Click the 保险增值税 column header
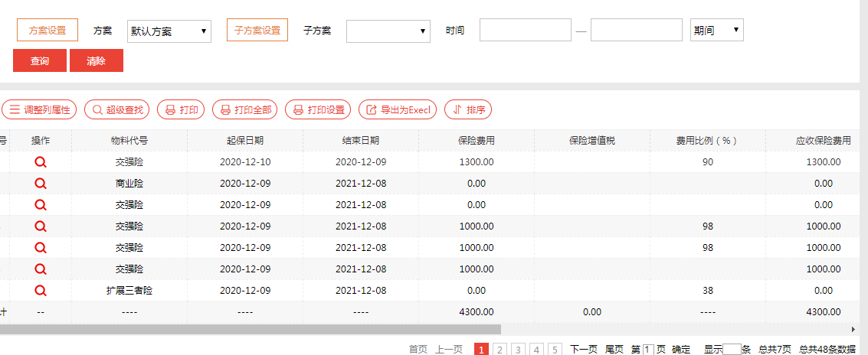 [x=592, y=141]
